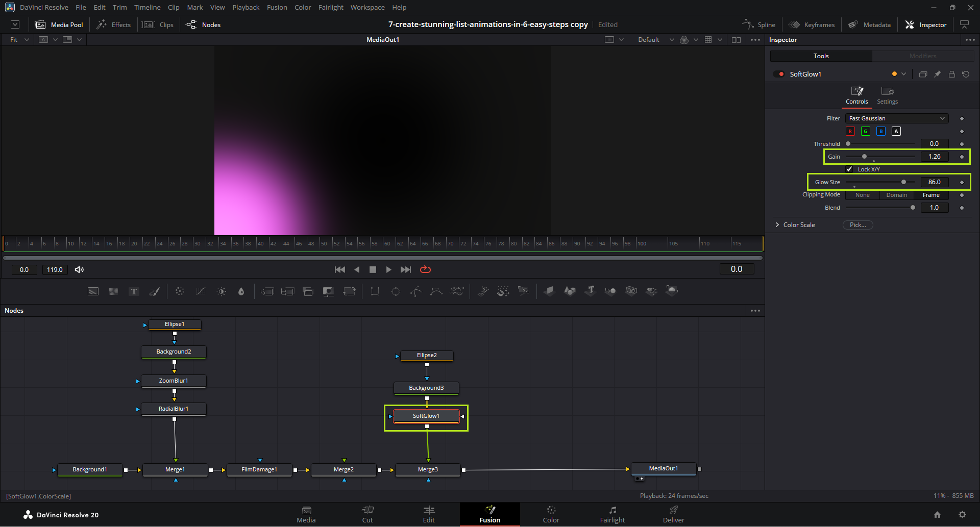Pin the SoftGlow1 inspector controls

937,74
